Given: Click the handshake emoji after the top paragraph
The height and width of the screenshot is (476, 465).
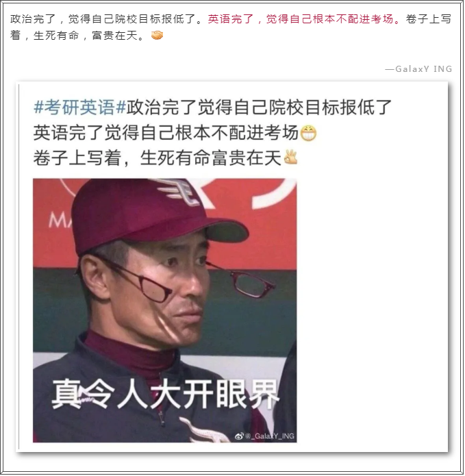Looking at the screenshot, I should point(157,36).
